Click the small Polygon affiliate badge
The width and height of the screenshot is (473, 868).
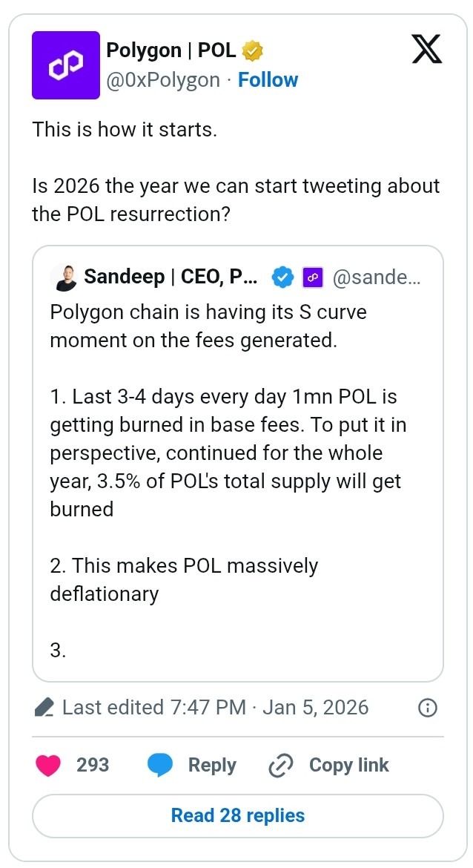pos(312,277)
